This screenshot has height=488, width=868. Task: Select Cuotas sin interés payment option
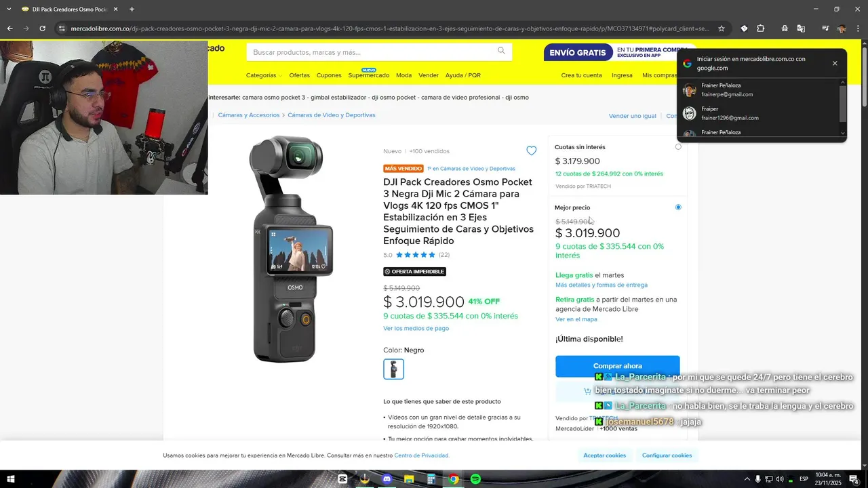(678, 146)
